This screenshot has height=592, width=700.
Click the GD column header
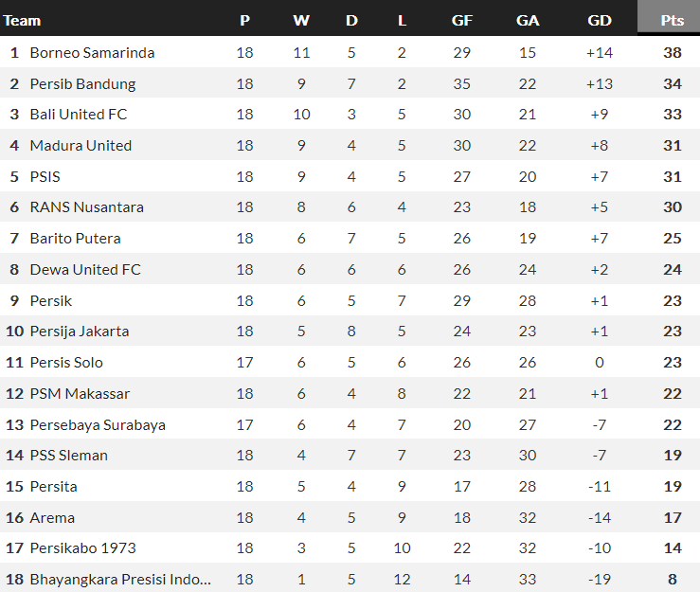point(600,20)
